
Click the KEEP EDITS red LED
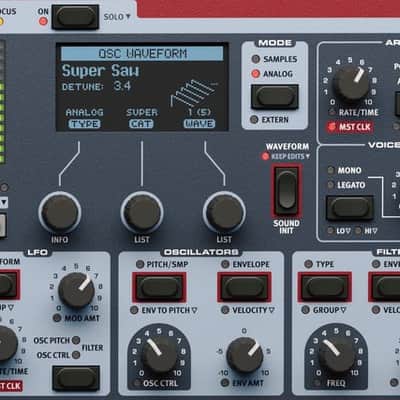pyautogui.click(x=265, y=156)
